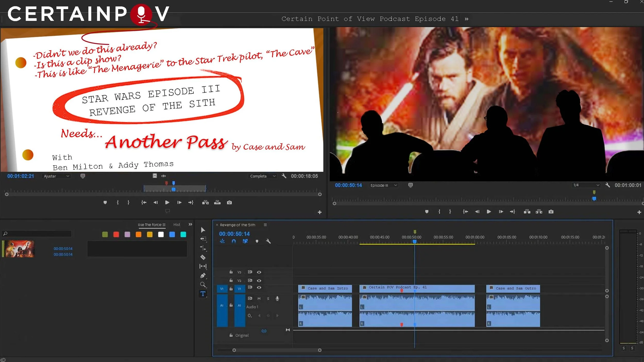Viewport: 644px width, 362px height.
Task: Toggle lock on V2 track
Action: coord(231,280)
